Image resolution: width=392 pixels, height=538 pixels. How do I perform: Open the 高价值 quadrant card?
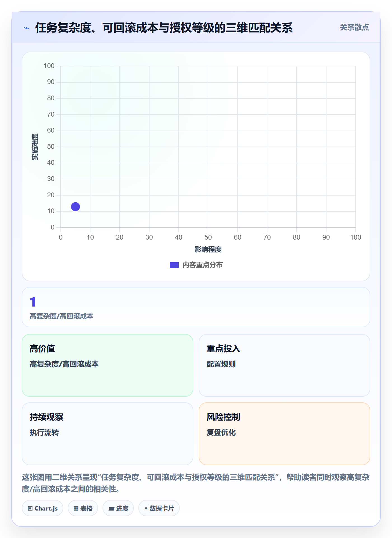(108, 365)
